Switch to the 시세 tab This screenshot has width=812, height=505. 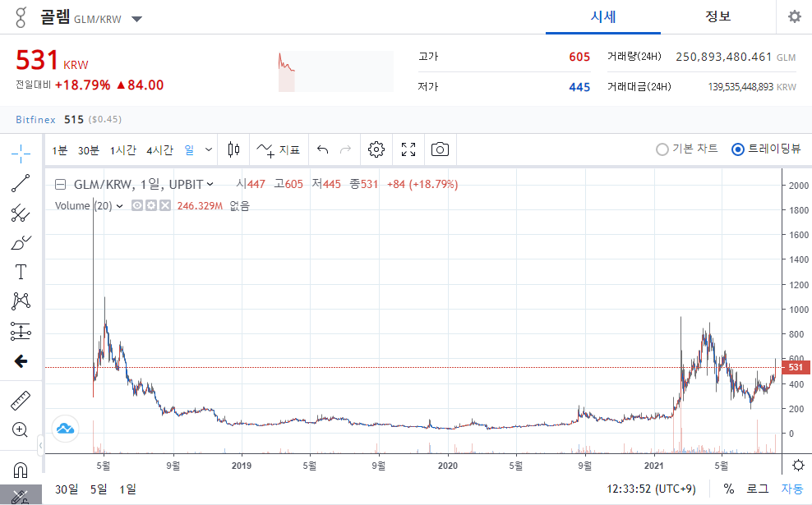pos(602,16)
